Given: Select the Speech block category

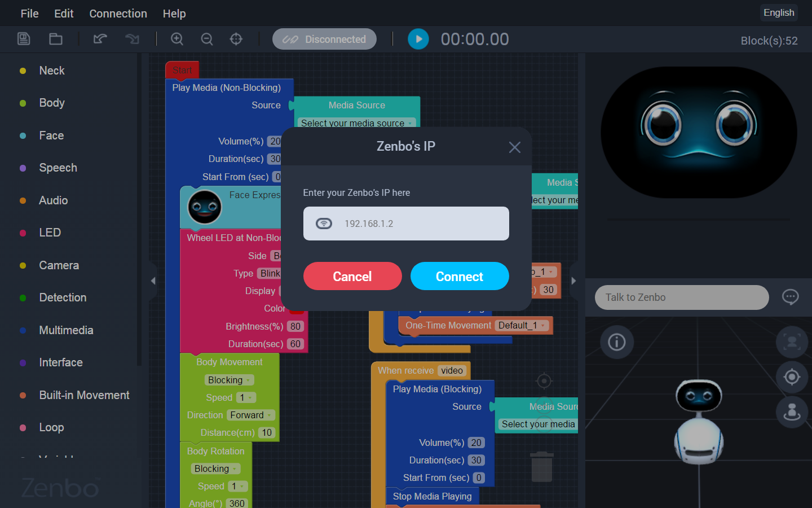Looking at the screenshot, I should [58, 168].
